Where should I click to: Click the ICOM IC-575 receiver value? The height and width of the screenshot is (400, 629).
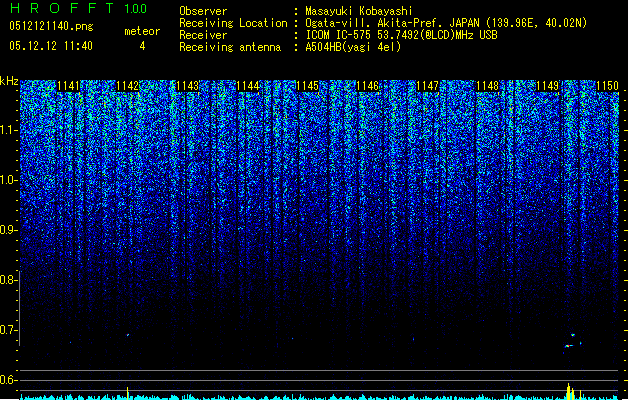402,35
